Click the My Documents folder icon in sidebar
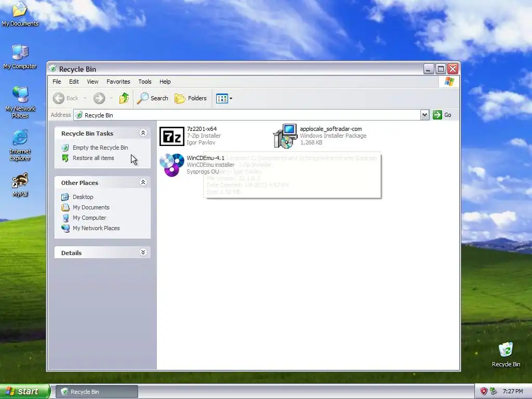 coord(65,207)
